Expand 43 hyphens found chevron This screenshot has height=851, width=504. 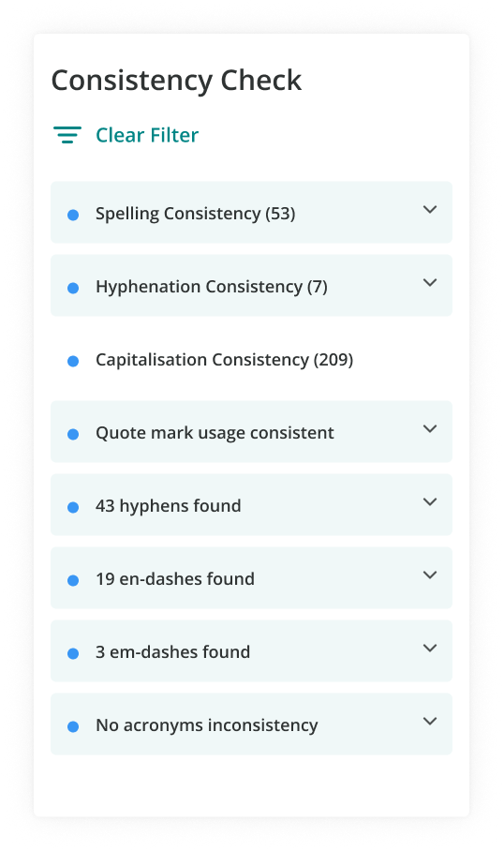pos(430,502)
